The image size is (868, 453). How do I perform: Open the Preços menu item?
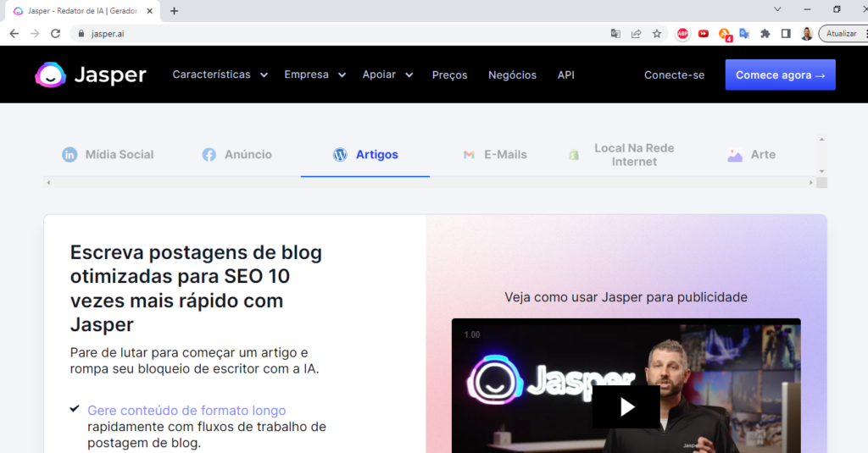449,75
